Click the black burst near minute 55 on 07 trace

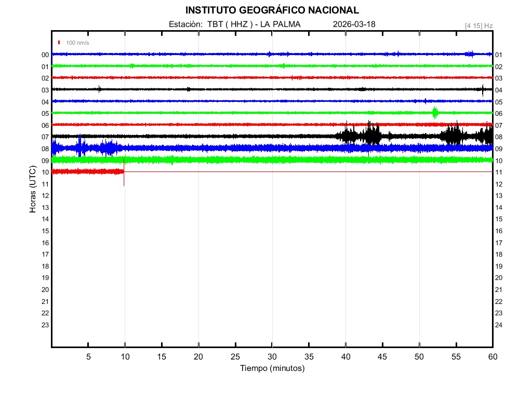(x=456, y=136)
